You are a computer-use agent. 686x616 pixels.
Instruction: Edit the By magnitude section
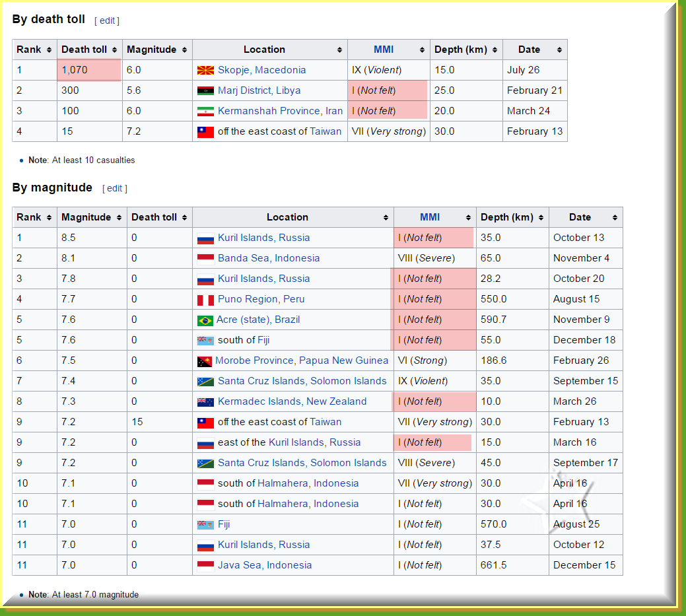tap(115, 188)
